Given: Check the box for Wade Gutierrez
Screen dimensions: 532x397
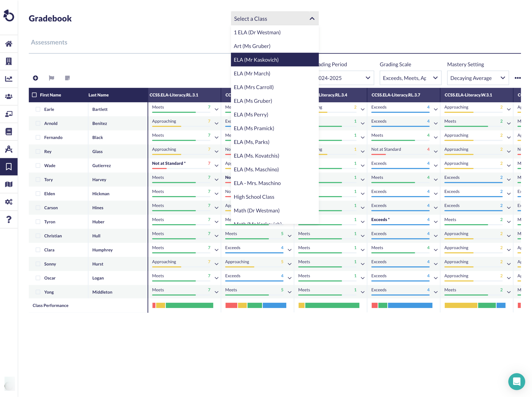Looking at the screenshot, I should coord(38,166).
